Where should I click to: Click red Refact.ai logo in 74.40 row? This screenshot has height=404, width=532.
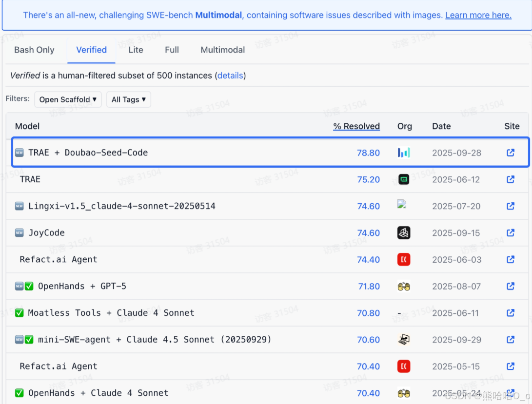pyautogui.click(x=404, y=259)
